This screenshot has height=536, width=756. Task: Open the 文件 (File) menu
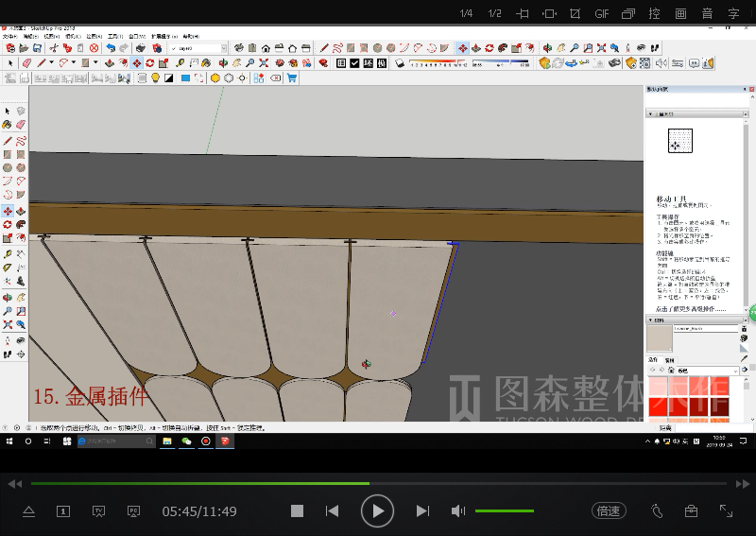point(9,36)
